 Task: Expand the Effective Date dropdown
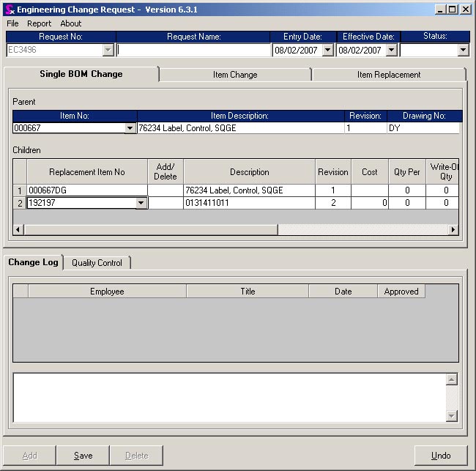[391, 51]
